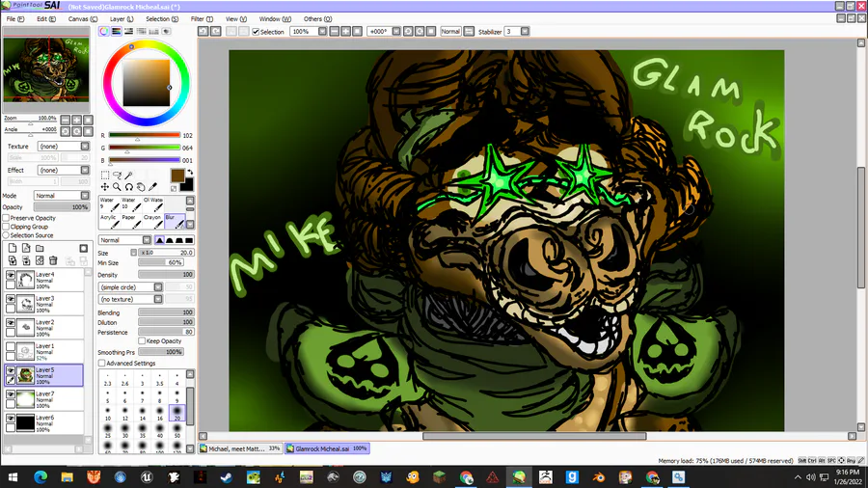Image resolution: width=868 pixels, height=488 pixels.
Task: Select the Lasso tool
Action: coord(117,176)
